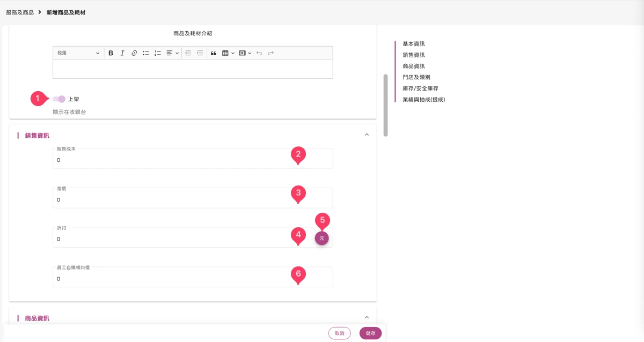Collapse the 商品資訊 section using its chevron

[x=367, y=317]
